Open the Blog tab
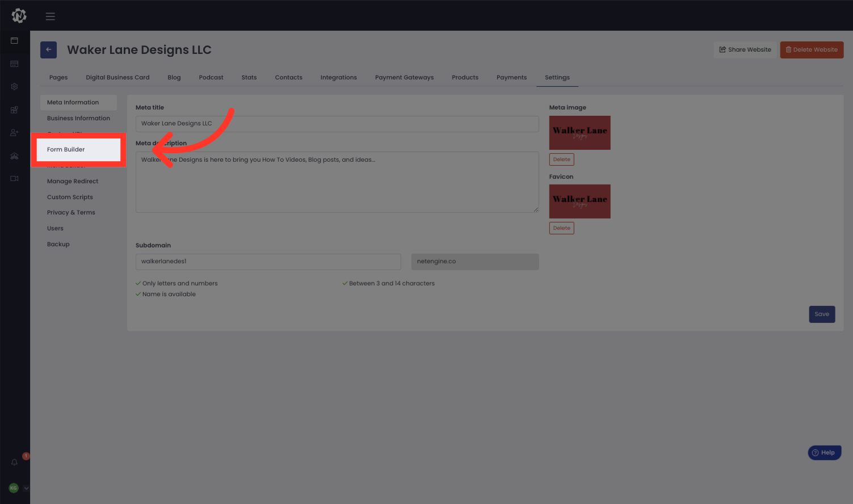 point(174,78)
